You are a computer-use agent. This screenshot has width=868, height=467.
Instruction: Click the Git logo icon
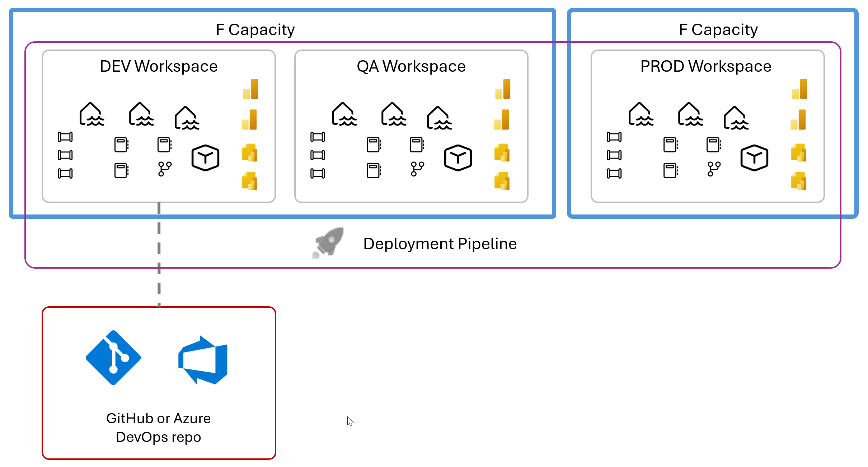113,358
